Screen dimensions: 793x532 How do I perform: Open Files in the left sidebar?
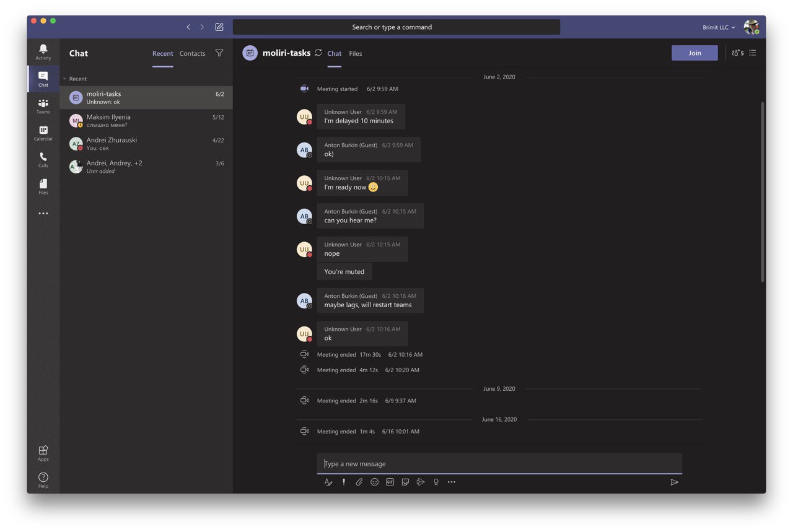(x=43, y=187)
